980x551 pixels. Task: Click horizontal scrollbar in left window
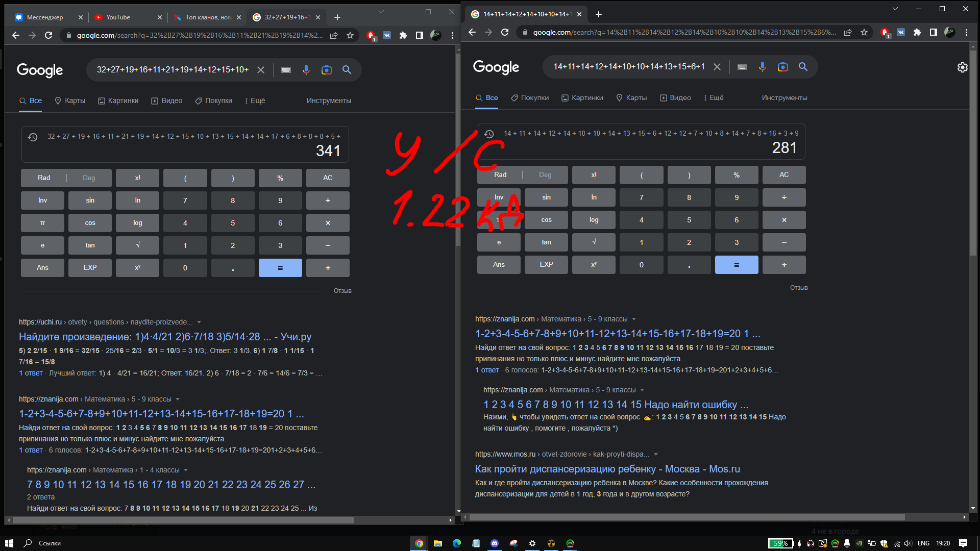tap(183, 520)
